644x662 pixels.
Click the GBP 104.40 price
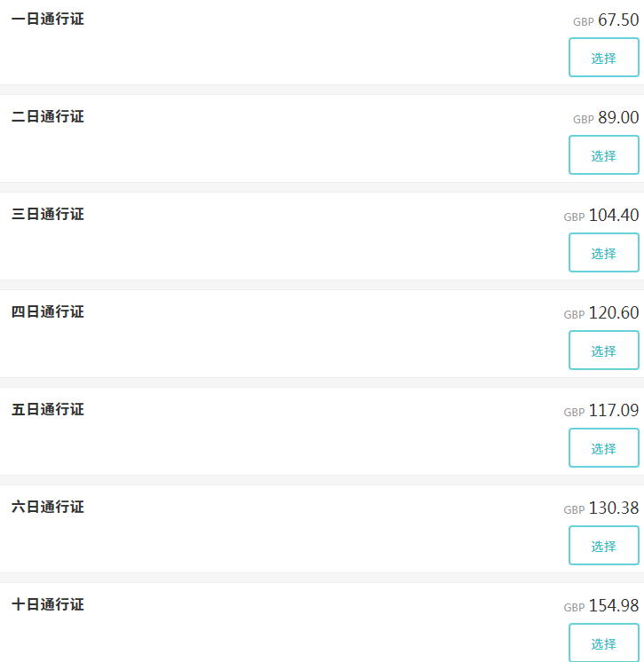click(x=601, y=216)
